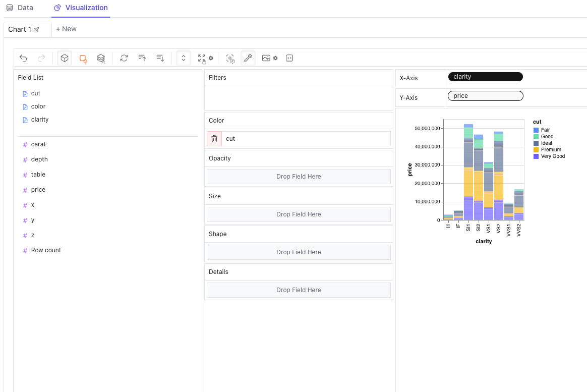
Task: Add a new chart with + New
Action: click(66, 29)
